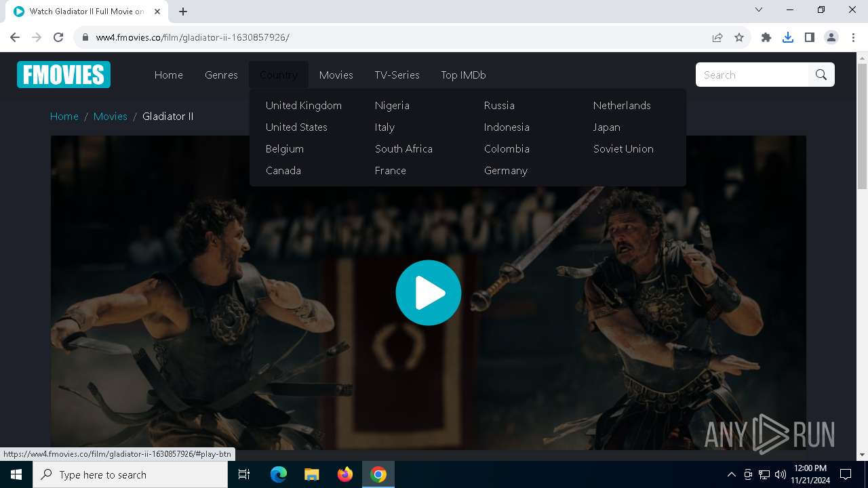This screenshot has height=488, width=868.
Task: Open the Movies nav item
Action: [x=336, y=75]
